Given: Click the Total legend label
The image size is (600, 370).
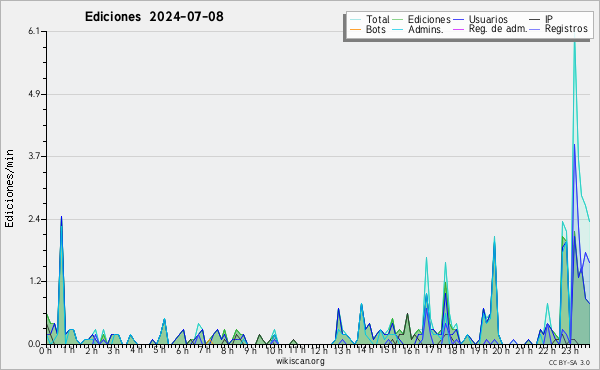Looking at the screenshot, I should [x=378, y=19].
